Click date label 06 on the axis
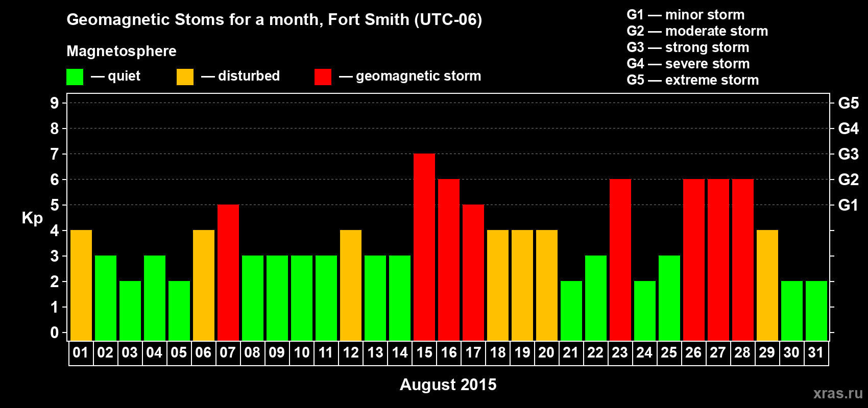 [x=203, y=353]
